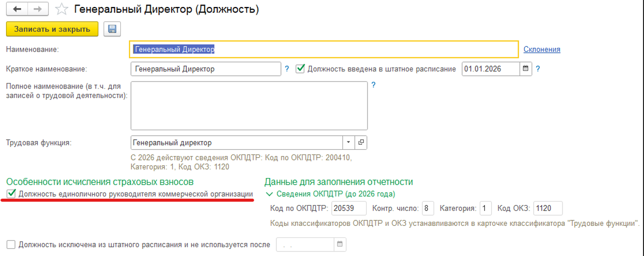Click help question mark next to Краткое наименование
Viewport: 644px width, 256px height.
pos(287,69)
